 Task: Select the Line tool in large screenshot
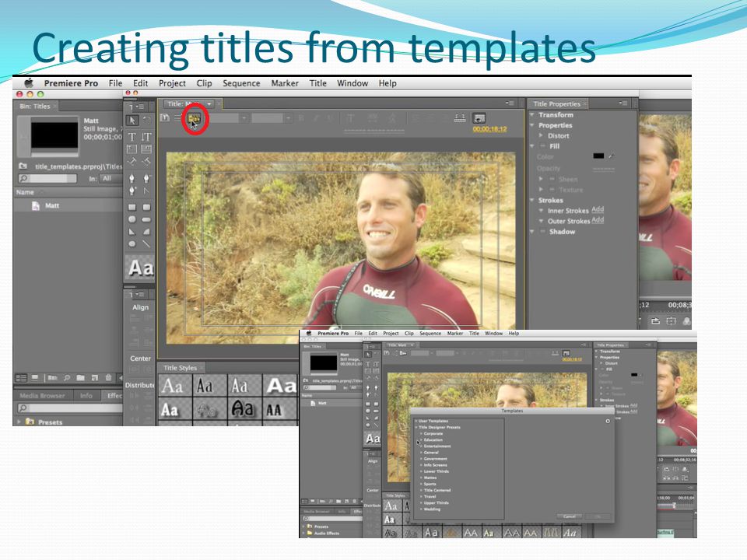point(147,243)
